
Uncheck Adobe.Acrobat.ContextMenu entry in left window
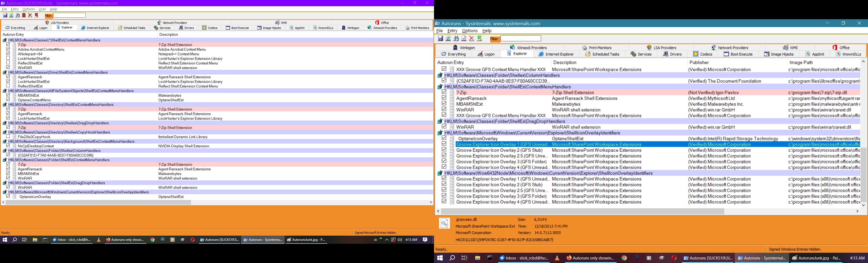click(x=8, y=49)
